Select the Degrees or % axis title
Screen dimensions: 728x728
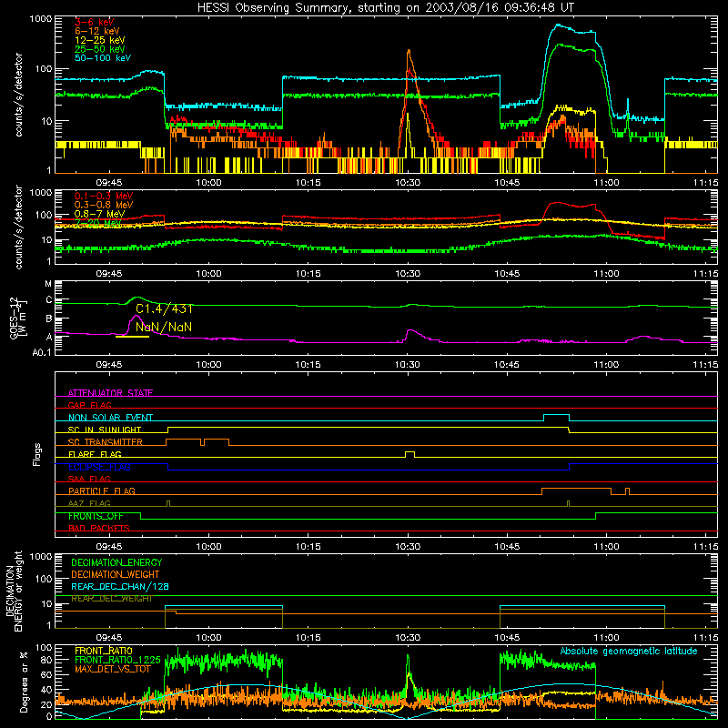pyautogui.click(x=25, y=682)
